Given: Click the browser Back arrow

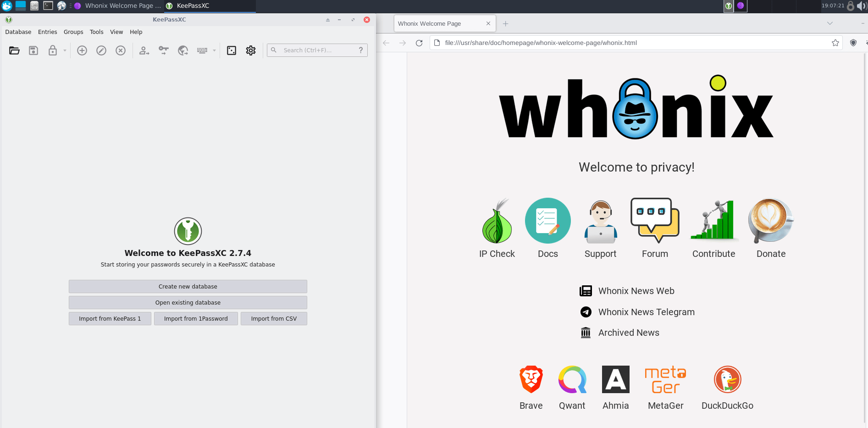Looking at the screenshot, I should click(x=386, y=43).
